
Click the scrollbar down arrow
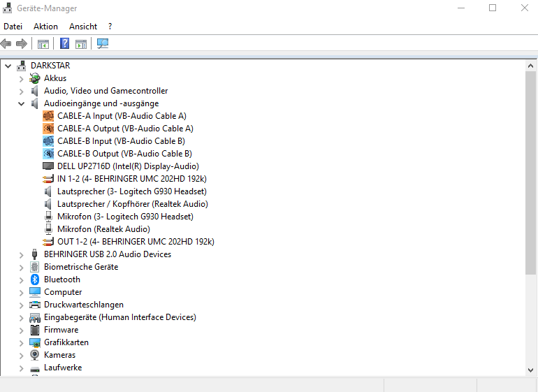(530, 370)
